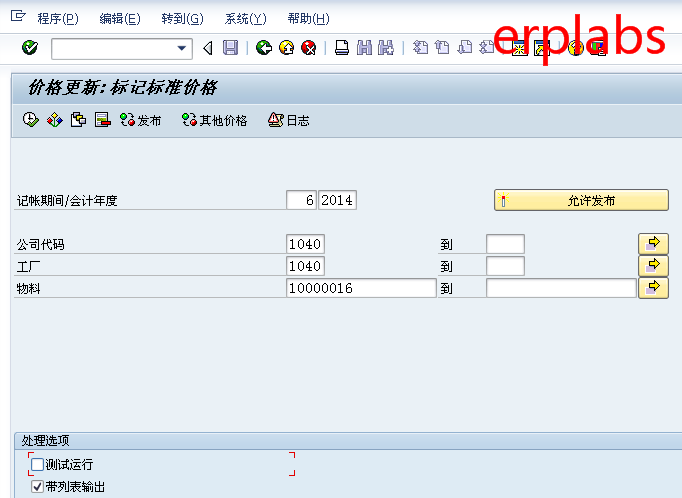682x498 pixels.
Task: Click the 处理选项 group header
Action: (46, 441)
